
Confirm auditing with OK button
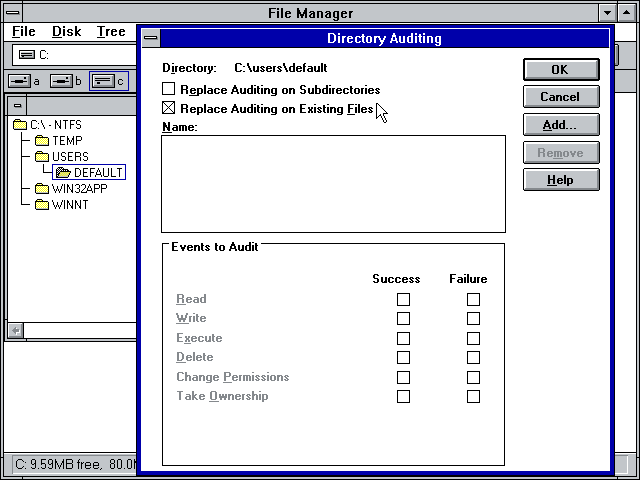tap(561, 69)
